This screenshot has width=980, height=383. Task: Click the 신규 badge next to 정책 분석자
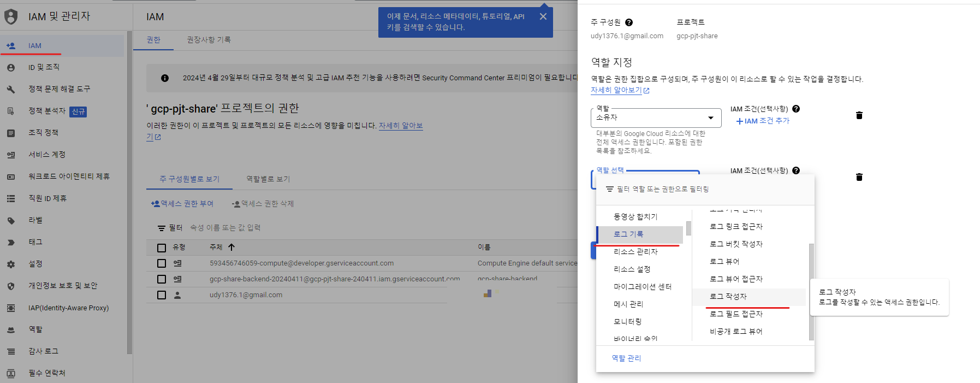(x=78, y=111)
